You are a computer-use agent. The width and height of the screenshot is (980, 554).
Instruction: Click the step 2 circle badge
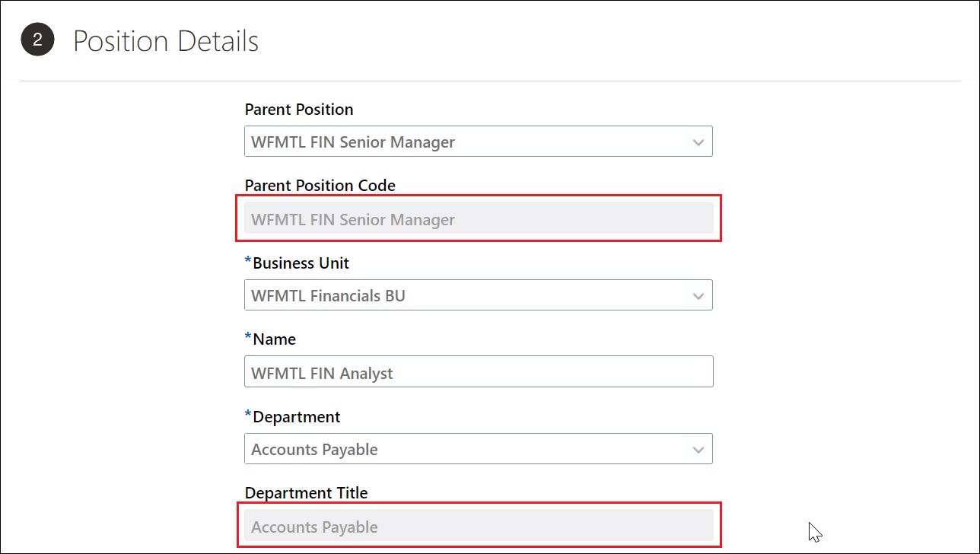pos(37,40)
